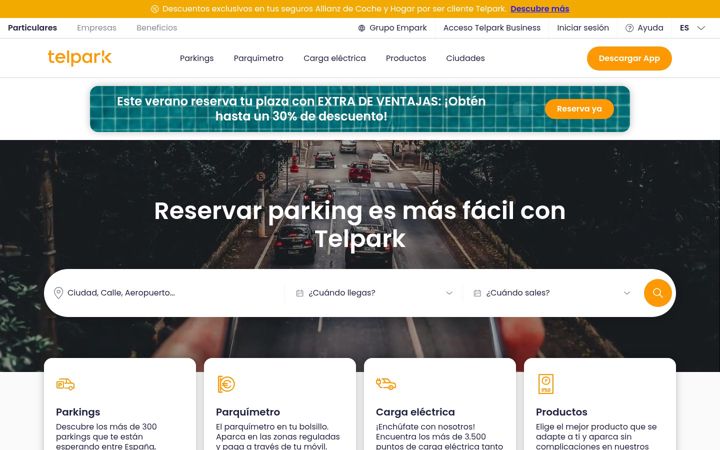Screen dimensions: 720x450
Task: Click the calendar icon beside ¿Cuándo sales?
Action: 477,293
